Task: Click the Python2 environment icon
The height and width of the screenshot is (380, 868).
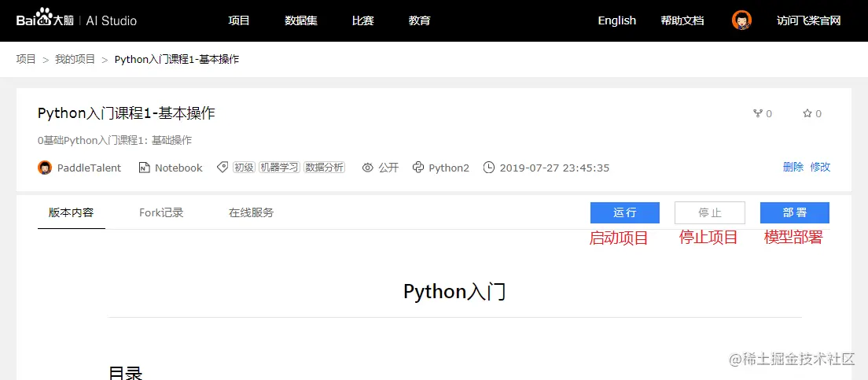Action: click(x=418, y=168)
